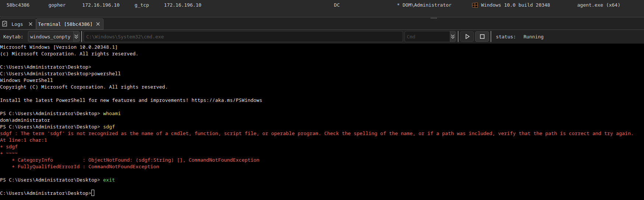The width and height of the screenshot is (644, 200).
Task: Open the windows_conpty keytab combo box
Action: (x=50, y=37)
